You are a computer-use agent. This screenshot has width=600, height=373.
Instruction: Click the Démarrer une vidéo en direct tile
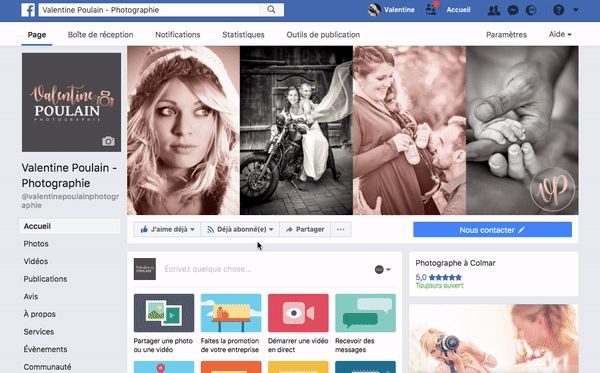298,324
